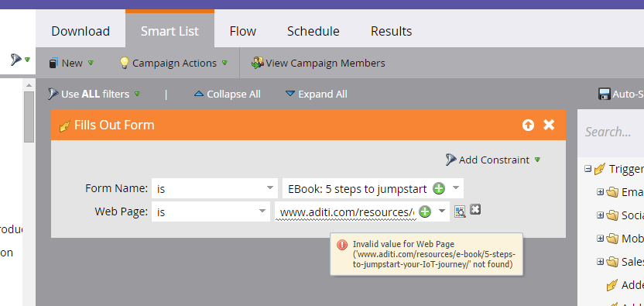Viewport: 644px width, 306px height.
Task: Open Web Page operator 'is' dropdown
Action: tap(211, 211)
